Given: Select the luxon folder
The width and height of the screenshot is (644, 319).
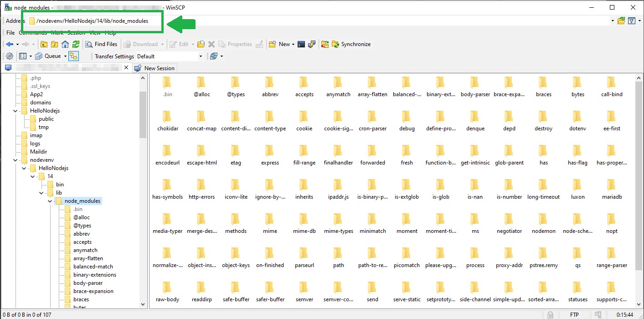Looking at the screenshot, I should point(577,190).
